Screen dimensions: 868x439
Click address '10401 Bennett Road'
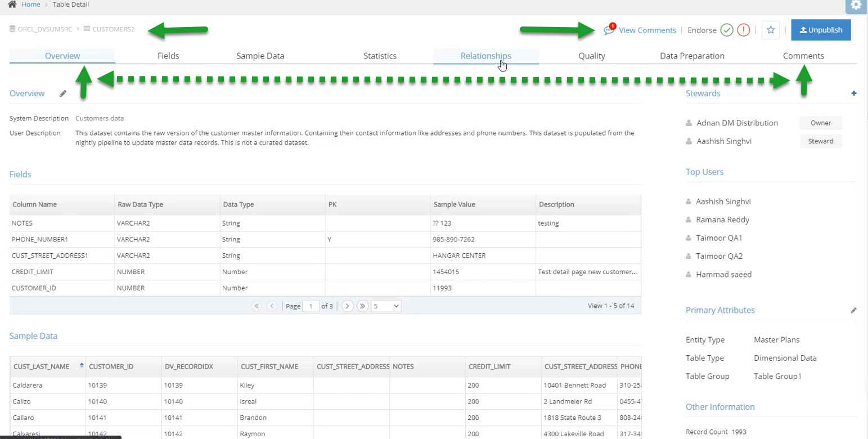[x=575, y=386]
